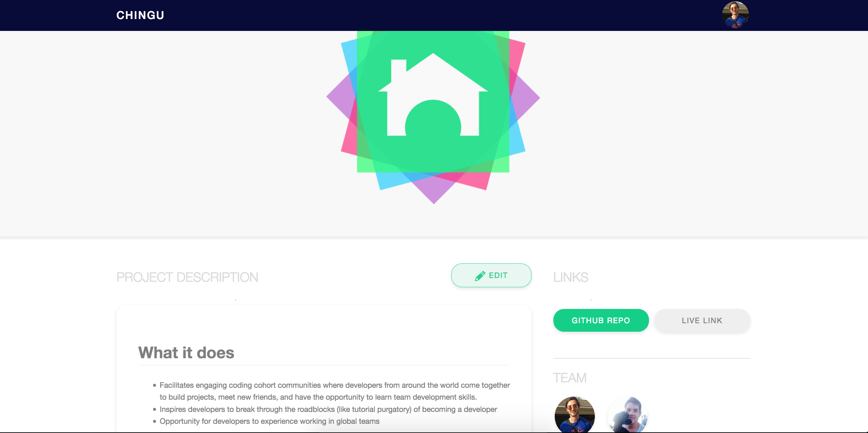Click the Inspires developers bullet point
The height and width of the screenshot is (433, 868).
[328, 409]
